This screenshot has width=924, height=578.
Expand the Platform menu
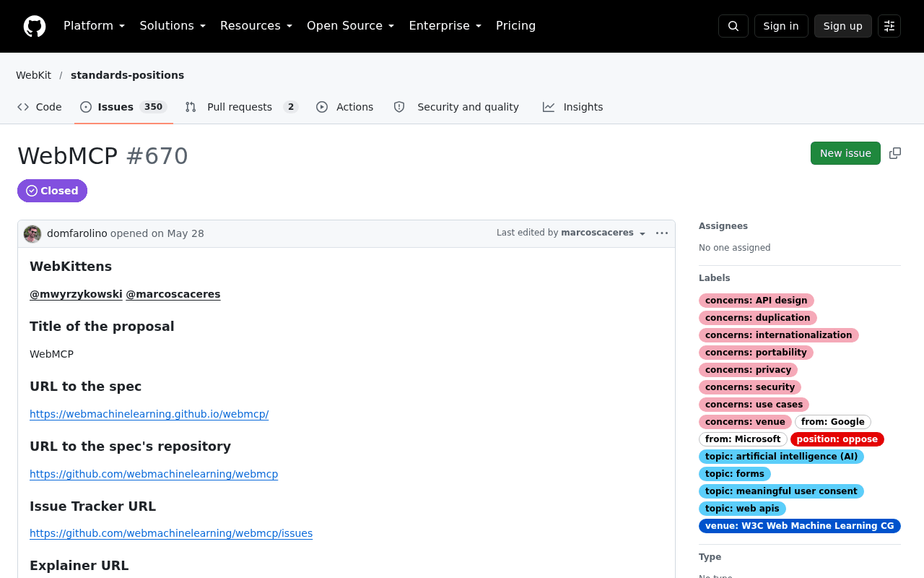coord(94,26)
